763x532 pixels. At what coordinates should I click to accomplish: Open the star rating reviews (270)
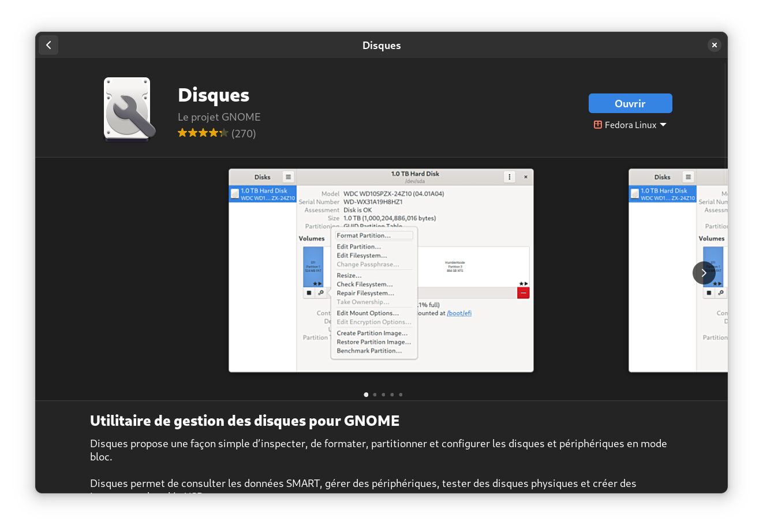(x=216, y=133)
